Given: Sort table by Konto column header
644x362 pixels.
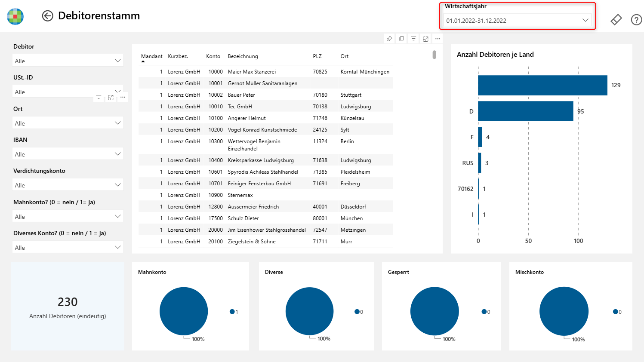Looking at the screenshot, I should tap(213, 56).
